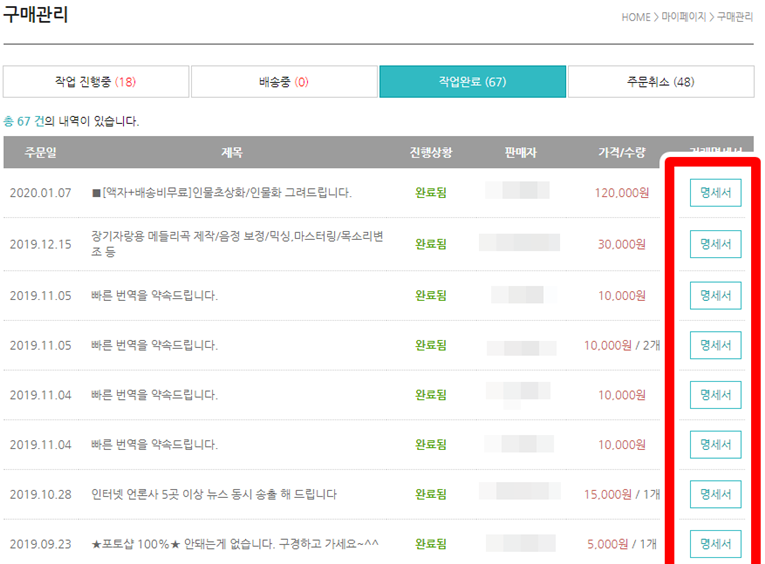Screen dimensions: 765x564
Task: Click the 구매관리 breadcrumb item
Action: coord(734,17)
